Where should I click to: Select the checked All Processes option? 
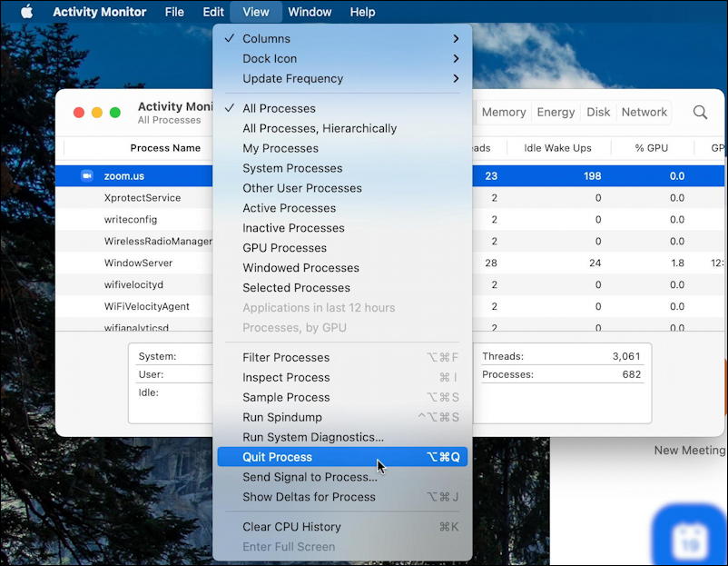(279, 108)
